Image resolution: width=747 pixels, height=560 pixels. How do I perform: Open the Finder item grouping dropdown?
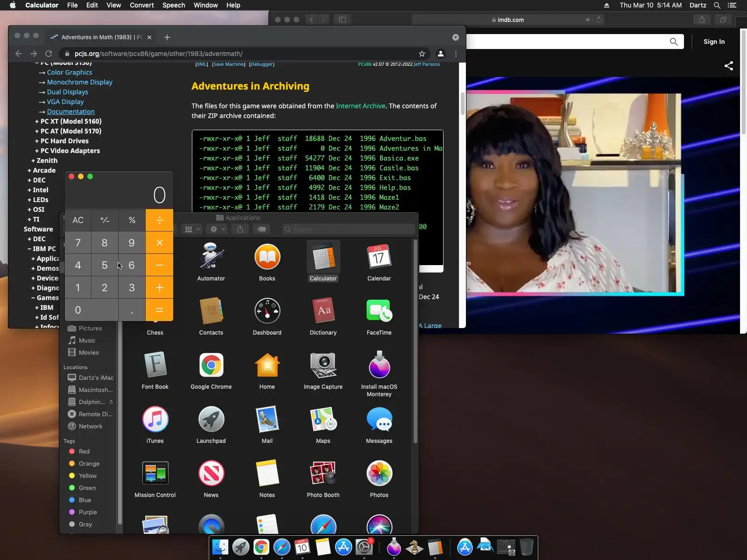192,229
